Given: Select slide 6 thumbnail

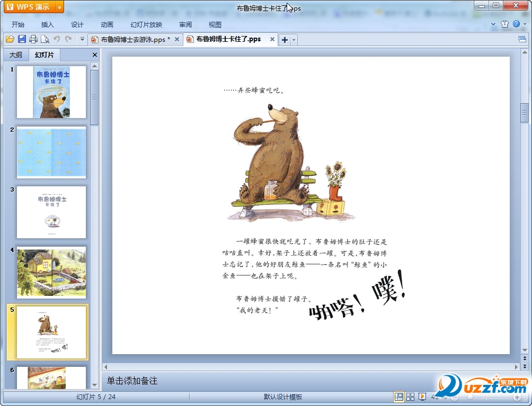Looking at the screenshot, I should (x=51, y=377).
